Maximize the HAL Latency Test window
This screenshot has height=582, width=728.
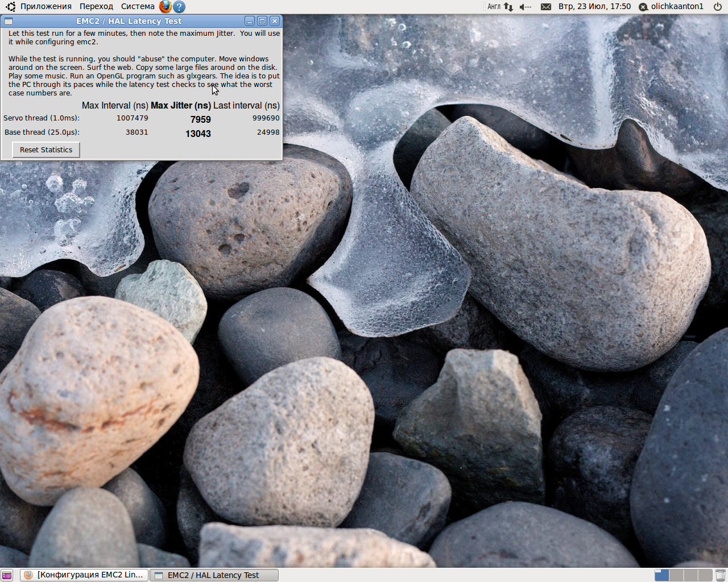coord(262,21)
